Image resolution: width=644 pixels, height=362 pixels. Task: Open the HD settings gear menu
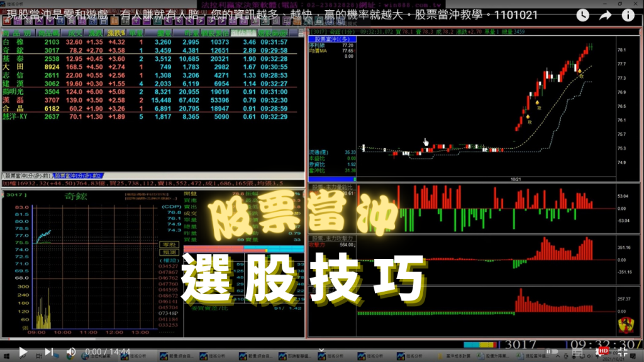602,351
